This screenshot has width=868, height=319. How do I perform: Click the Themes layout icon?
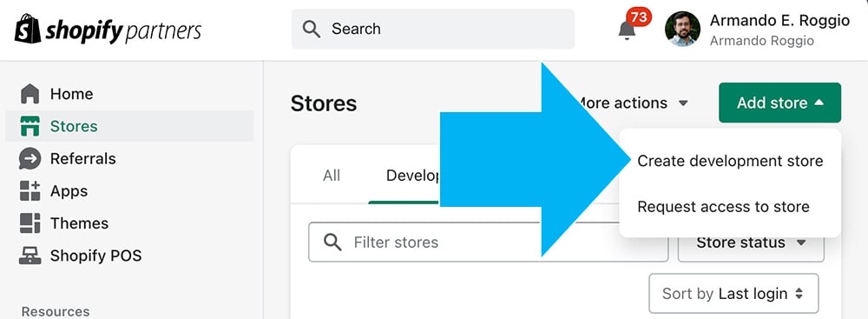(x=30, y=223)
